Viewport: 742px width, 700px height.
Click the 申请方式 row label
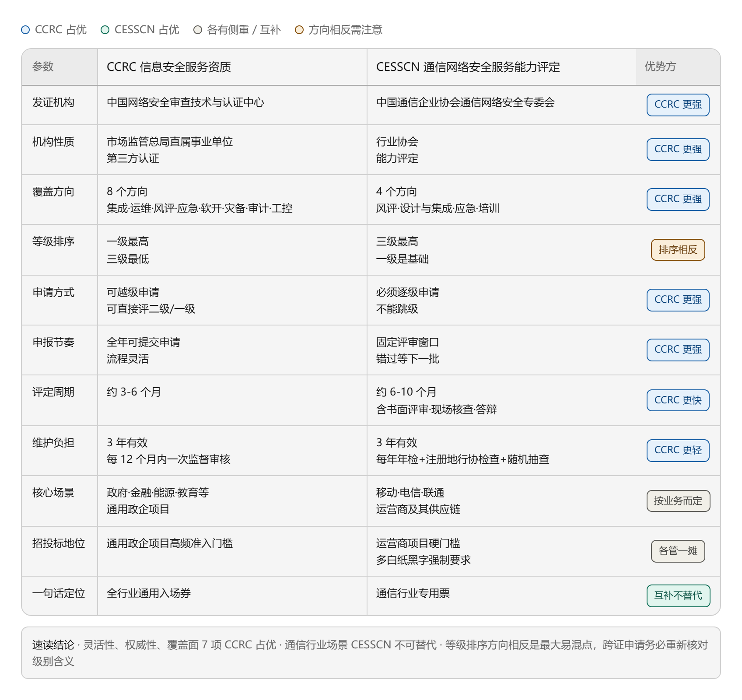pyautogui.click(x=53, y=292)
